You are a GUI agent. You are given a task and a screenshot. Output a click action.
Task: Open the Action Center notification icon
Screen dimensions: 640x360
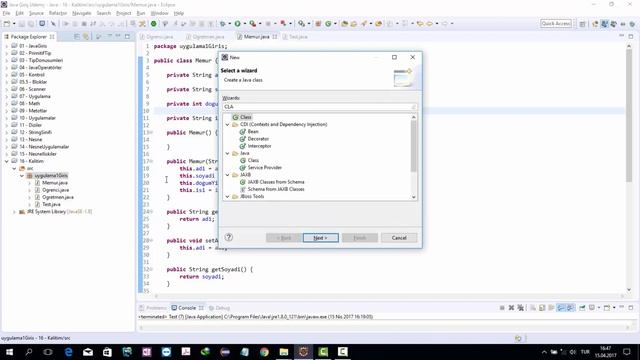click(627, 351)
